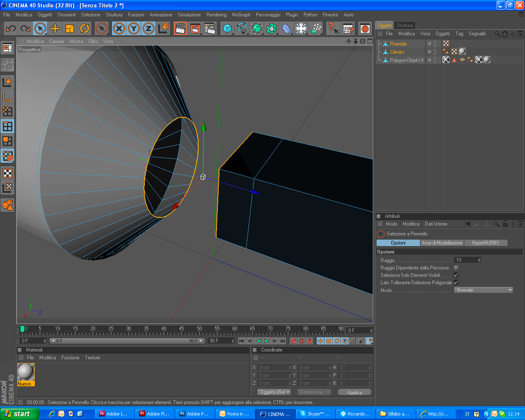Image resolution: width=525 pixels, height=420 pixels.
Task: Open the MoGraph menu
Action: click(x=241, y=15)
